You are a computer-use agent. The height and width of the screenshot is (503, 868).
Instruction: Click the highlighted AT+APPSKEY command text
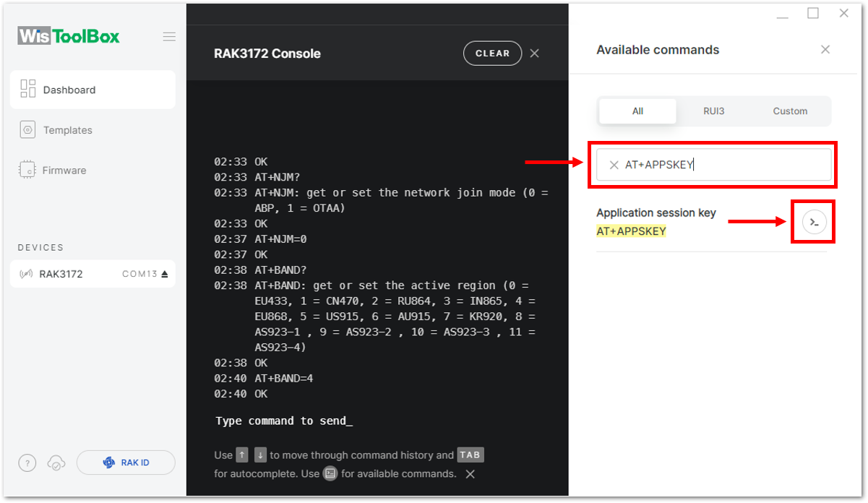tap(631, 231)
